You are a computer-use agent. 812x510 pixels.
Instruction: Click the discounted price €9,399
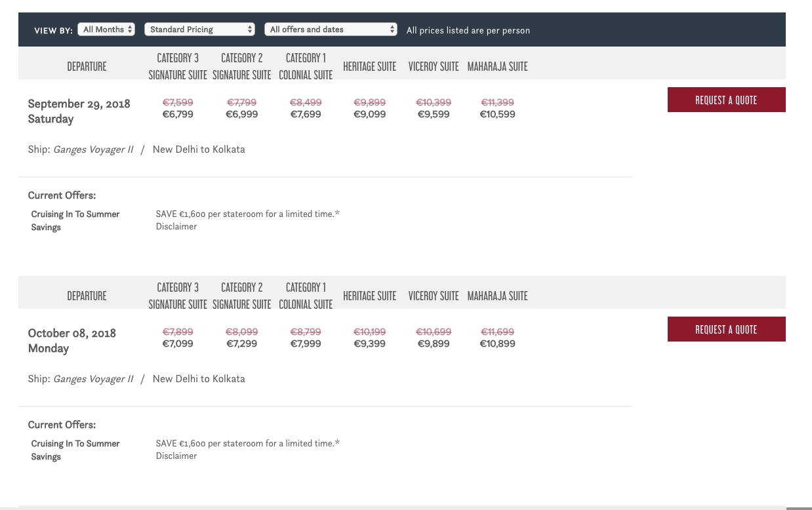pos(370,343)
